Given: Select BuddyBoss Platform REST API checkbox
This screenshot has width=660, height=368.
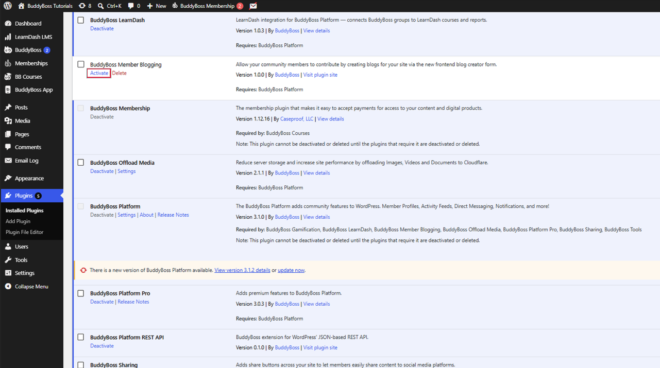Looking at the screenshot, I should pyautogui.click(x=81, y=337).
